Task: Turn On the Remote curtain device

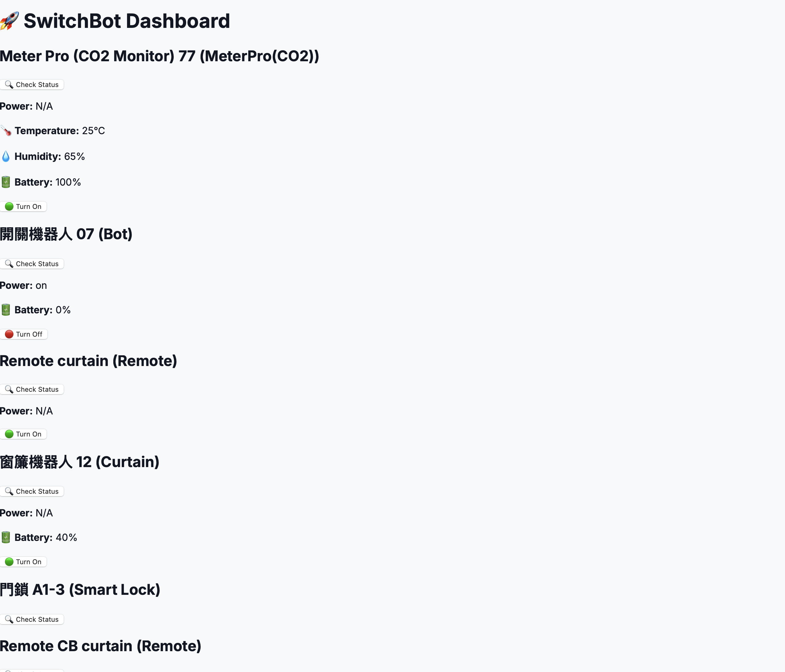Action: coord(24,434)
